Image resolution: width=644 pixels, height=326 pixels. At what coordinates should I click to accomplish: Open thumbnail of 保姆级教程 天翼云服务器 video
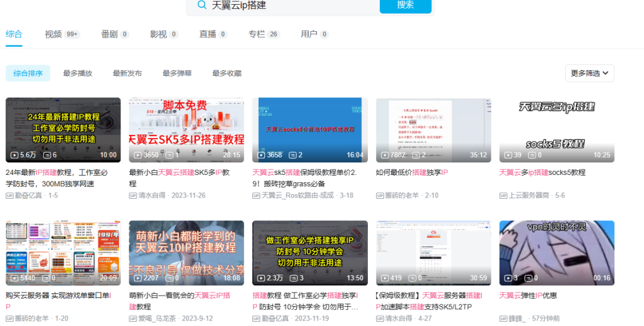(x=434, y=253)
